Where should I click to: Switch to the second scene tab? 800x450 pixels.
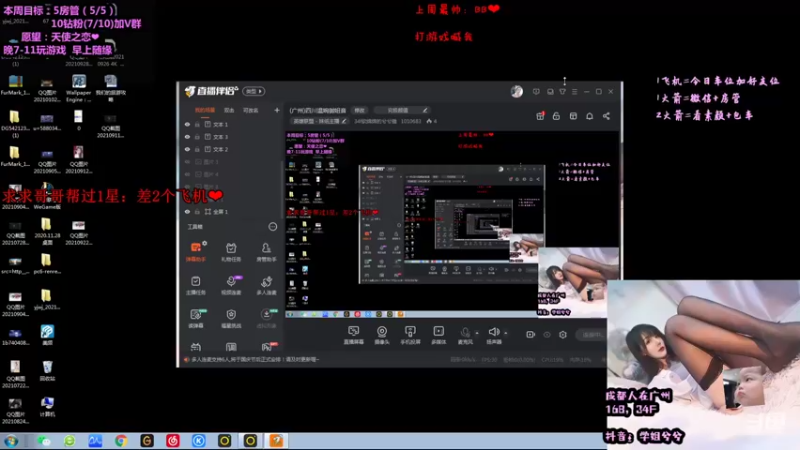coord(229,110)
